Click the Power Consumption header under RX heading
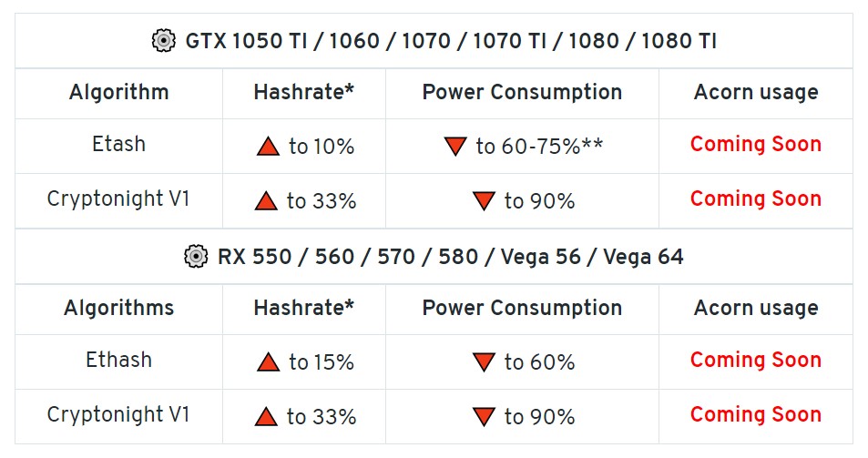The width and height of the screenshot is (868, 458). tap(522, 308)
